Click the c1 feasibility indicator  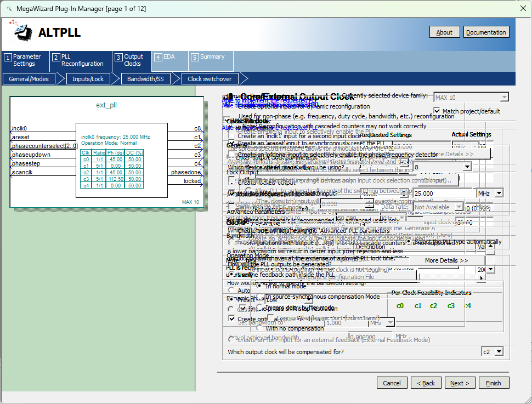pos(418,306)
